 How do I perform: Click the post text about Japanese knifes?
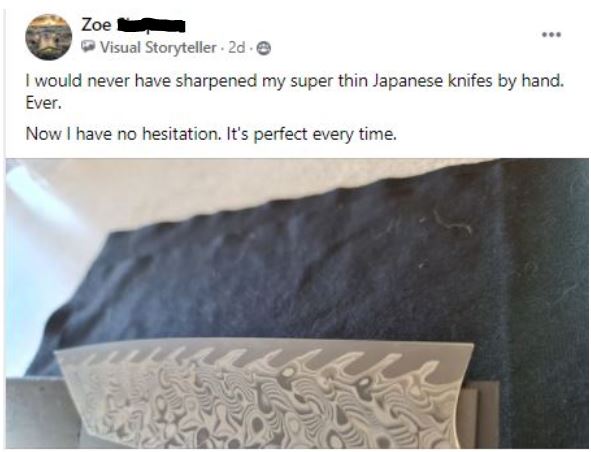click(x=294, y=92)
